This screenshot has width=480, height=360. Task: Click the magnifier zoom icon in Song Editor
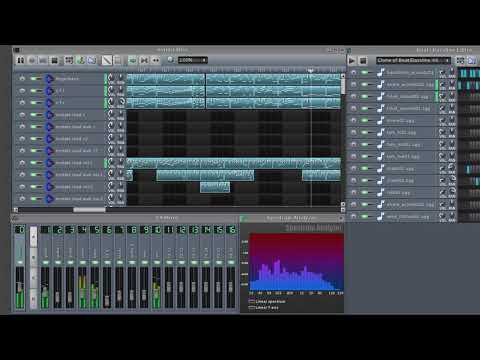[x=171, y=60]
